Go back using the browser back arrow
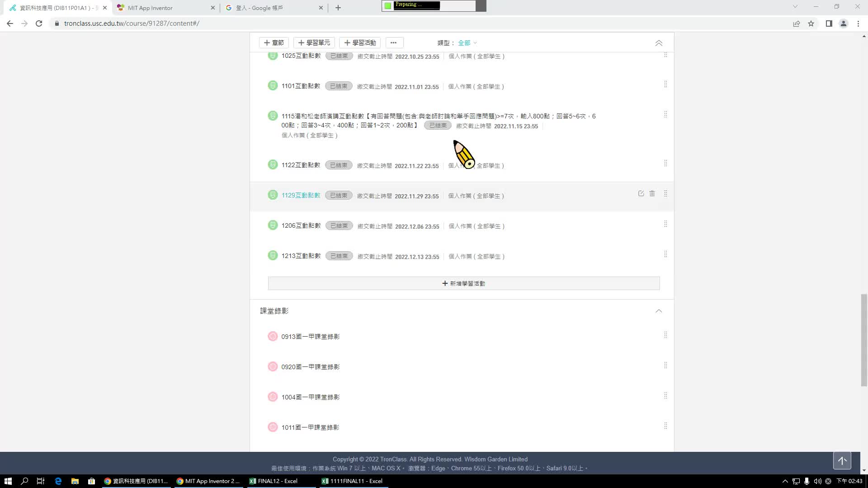This screenshot has width=868, height=488. [x=10, y=23]
